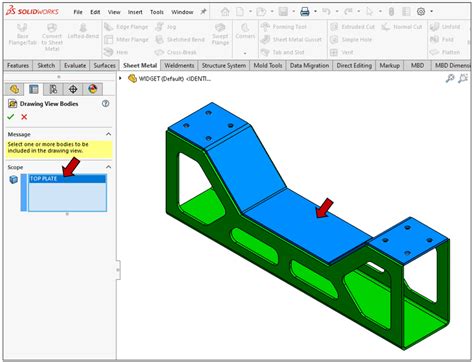Click the New document icon

coord(240,12)
